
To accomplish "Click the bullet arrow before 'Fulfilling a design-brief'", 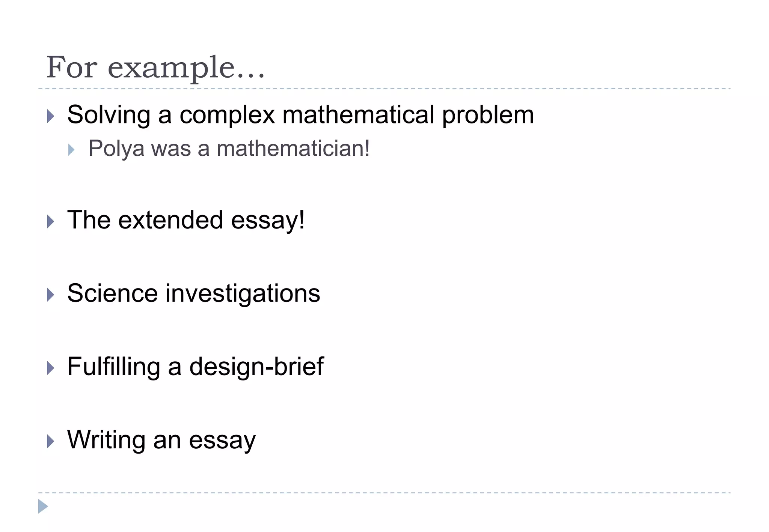I will coord(51,368).
